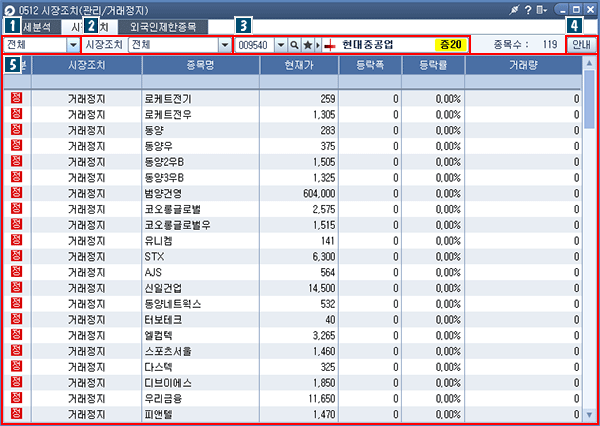
Task: Open the 시장조치 전체 filter dropdown
Action: (x=225, y=45)
